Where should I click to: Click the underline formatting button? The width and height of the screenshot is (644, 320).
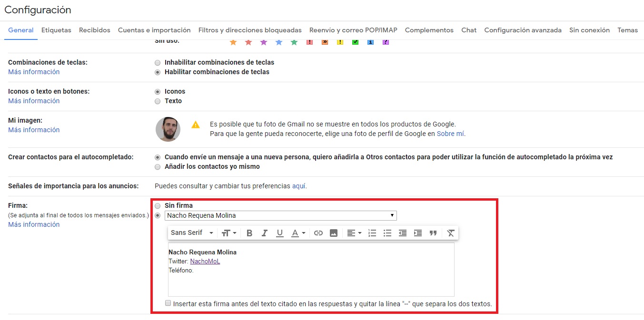click(280, 233)
